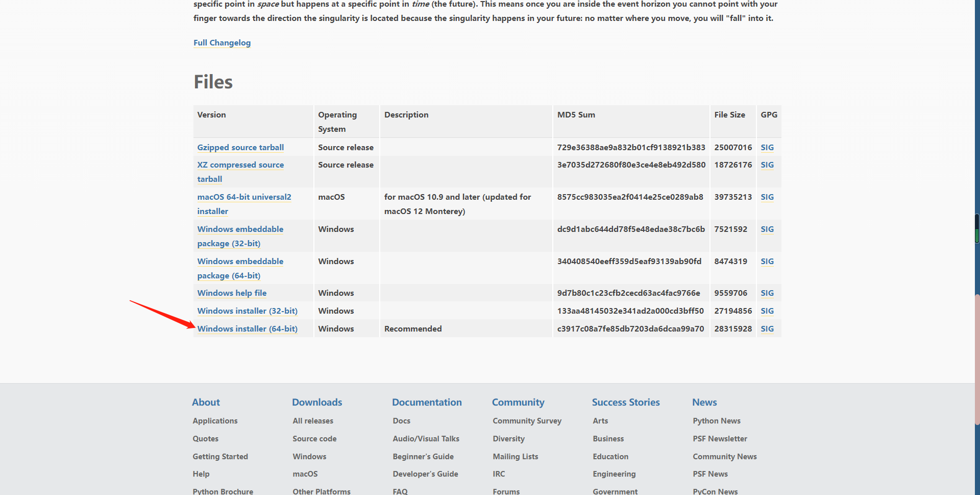Open the Documentation footer heading
Viewport: 980px width, 495px height.
click(427, 403)
